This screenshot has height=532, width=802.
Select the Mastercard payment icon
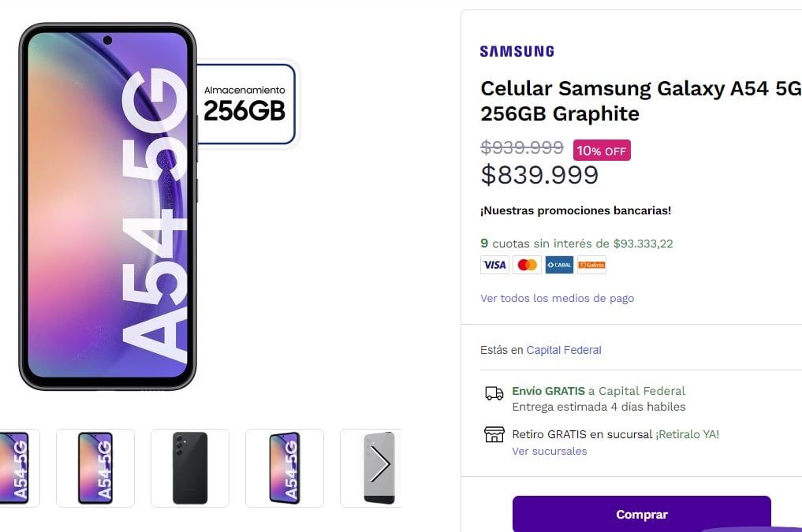point(527,265)
